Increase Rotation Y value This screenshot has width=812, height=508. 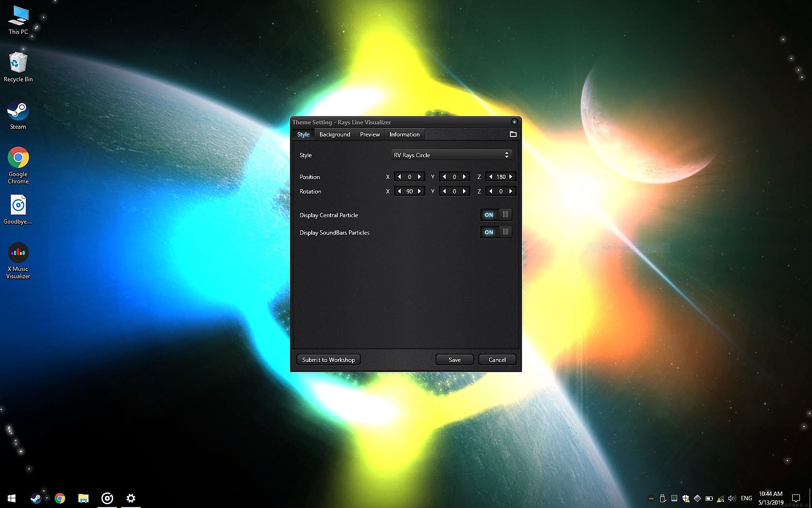click(x=464, y=191)
